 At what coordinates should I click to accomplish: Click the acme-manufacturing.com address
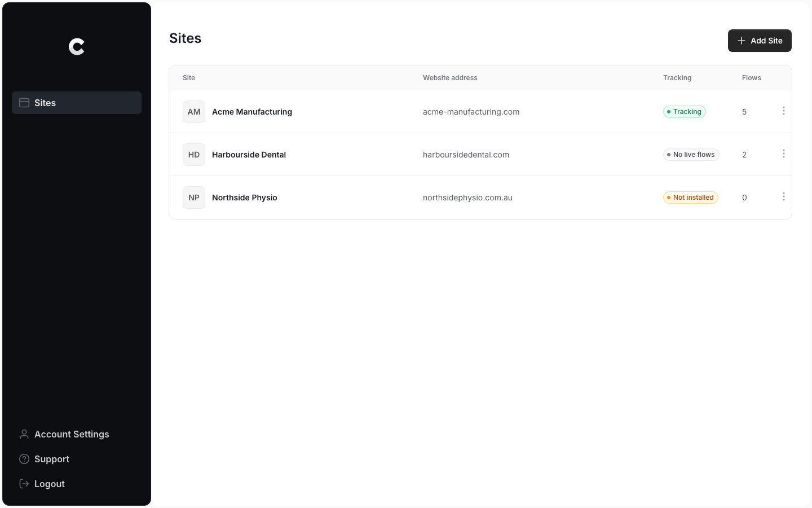(x=471, y=112)
